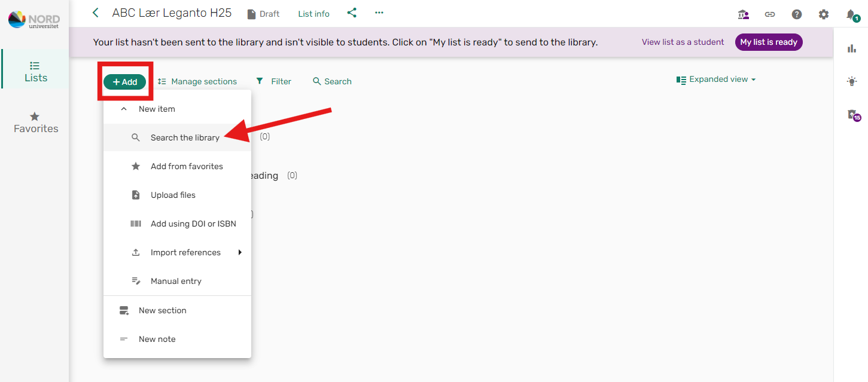Expand the Import references submenu arrow
This screenshot has height=382, width=868.
[240, 252]
